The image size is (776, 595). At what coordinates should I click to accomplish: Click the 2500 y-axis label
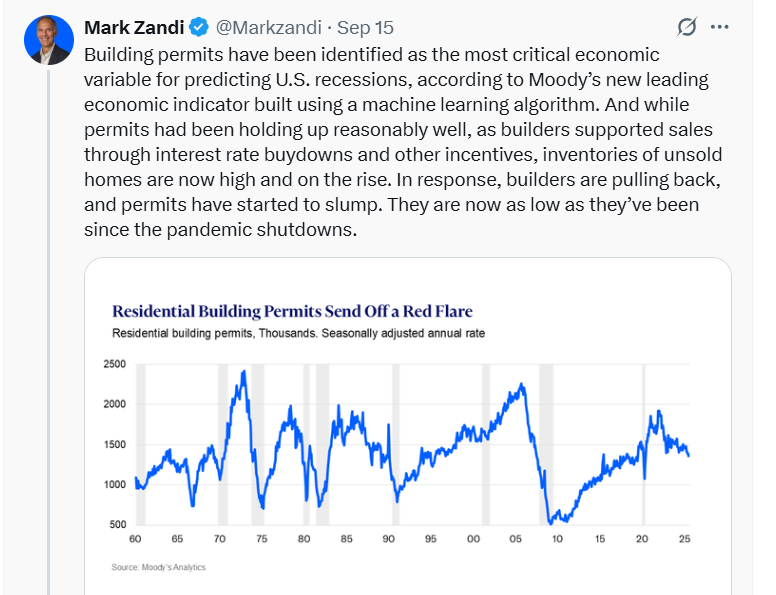click(114, 364)
